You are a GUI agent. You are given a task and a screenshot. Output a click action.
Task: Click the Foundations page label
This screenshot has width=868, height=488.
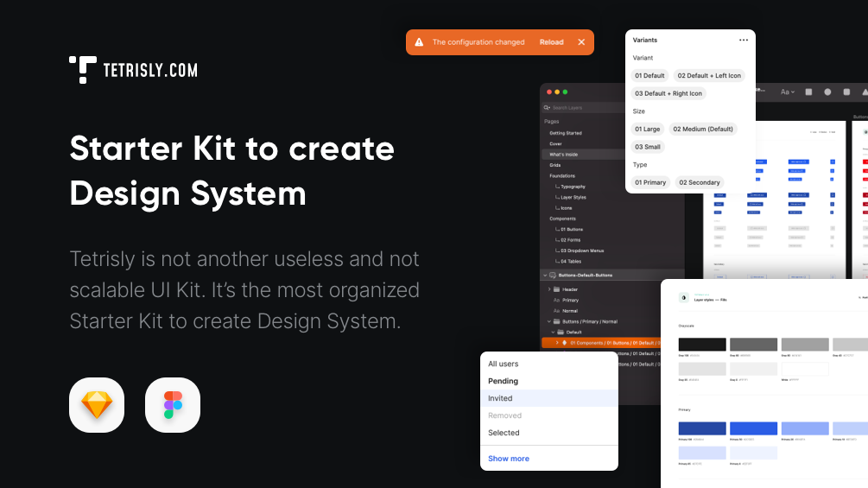click(562, 176)
